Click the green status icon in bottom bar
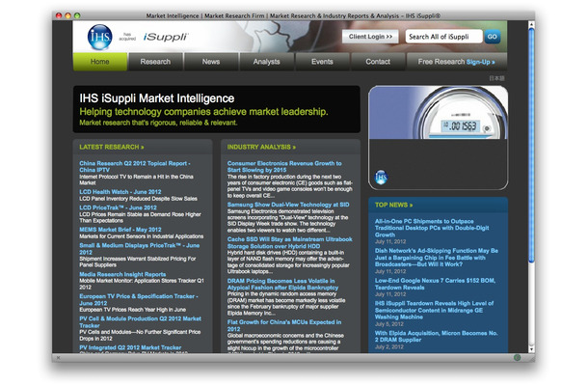 [x=517, y=357]
